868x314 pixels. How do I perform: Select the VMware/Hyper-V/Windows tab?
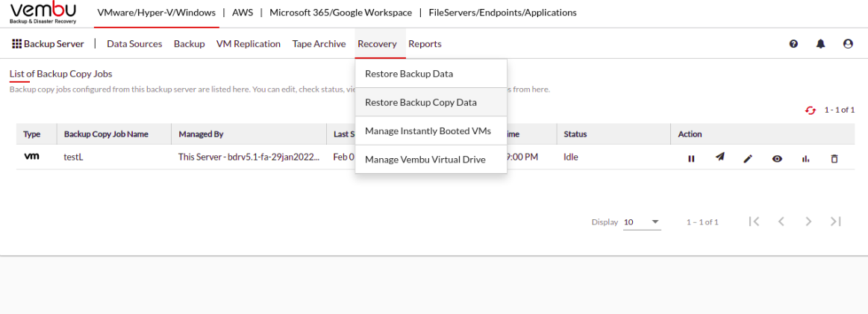pos(157,12)
